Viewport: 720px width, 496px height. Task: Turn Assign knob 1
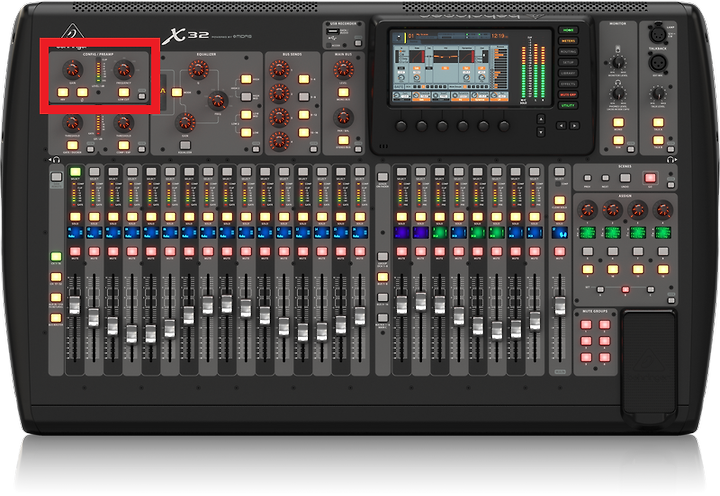[587, 210]
